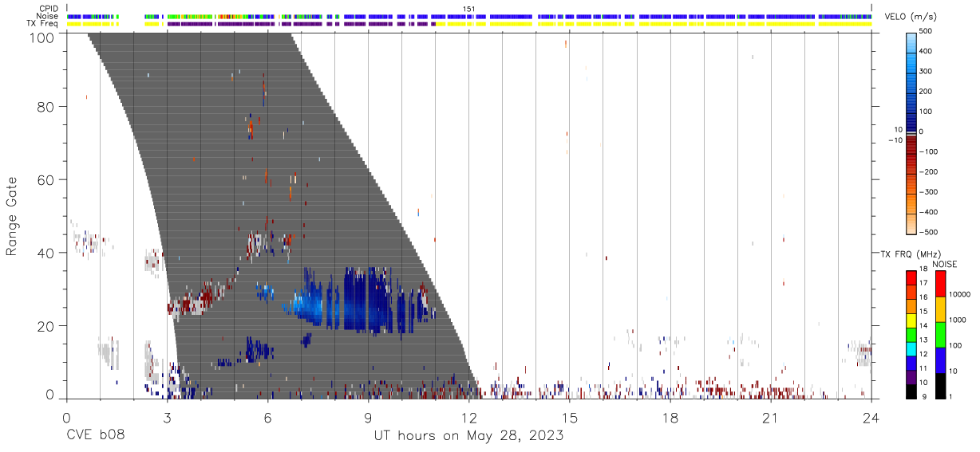
Task: Click the CPID value 151
Action: click(469, 9)
